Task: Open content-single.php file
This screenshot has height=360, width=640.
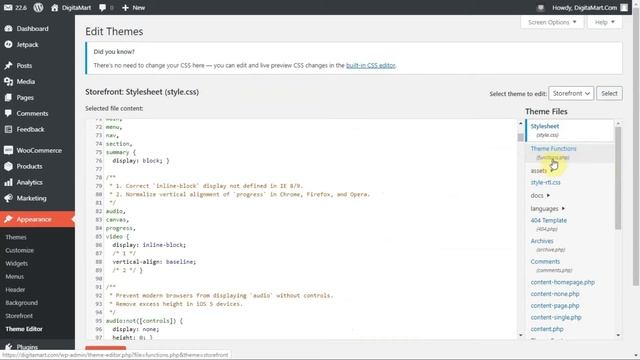Action: (556, 317)
